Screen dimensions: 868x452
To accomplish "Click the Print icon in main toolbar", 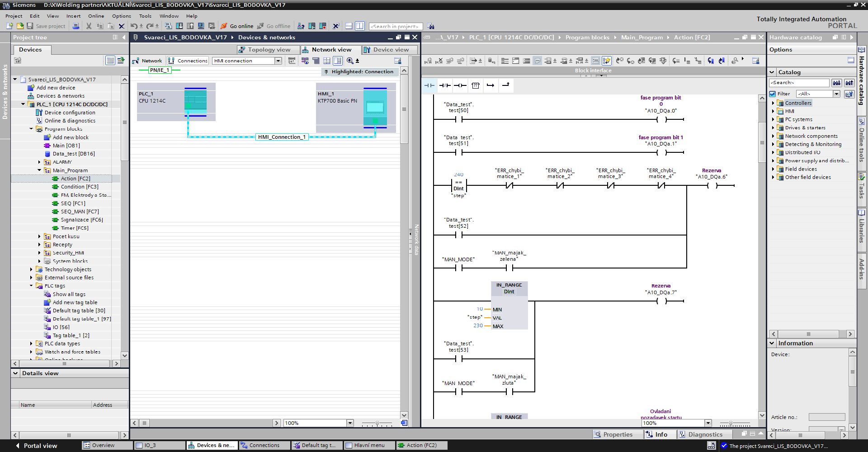I will (x=76, y=26).
